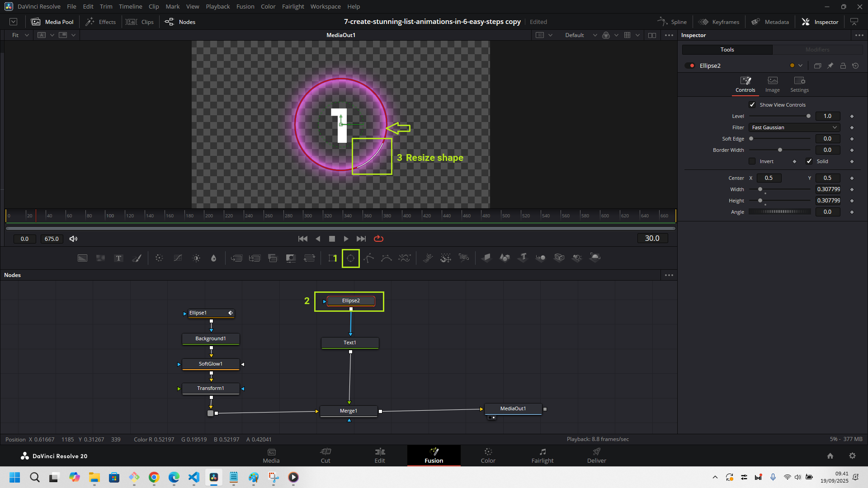Reset Ellipse2 settings icon in Inspector
Viewport: 868px width, 488px height.
tap(855, 66)
